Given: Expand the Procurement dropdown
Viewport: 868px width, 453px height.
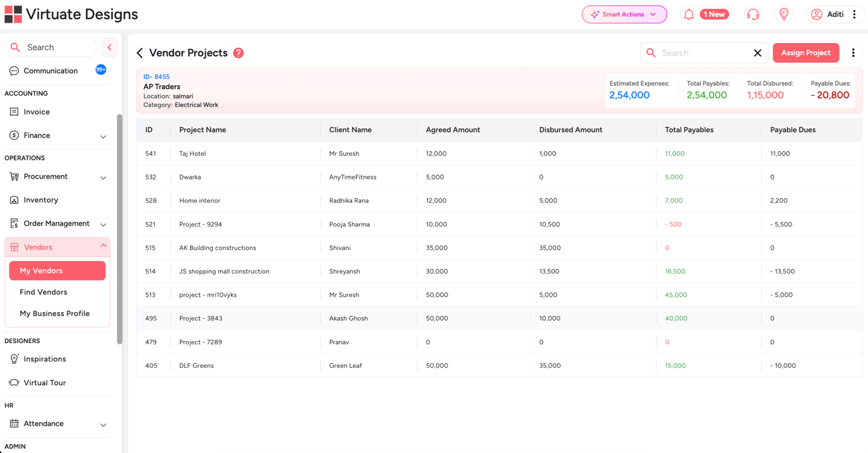Looking at the screenshot, I should [103, 177].
